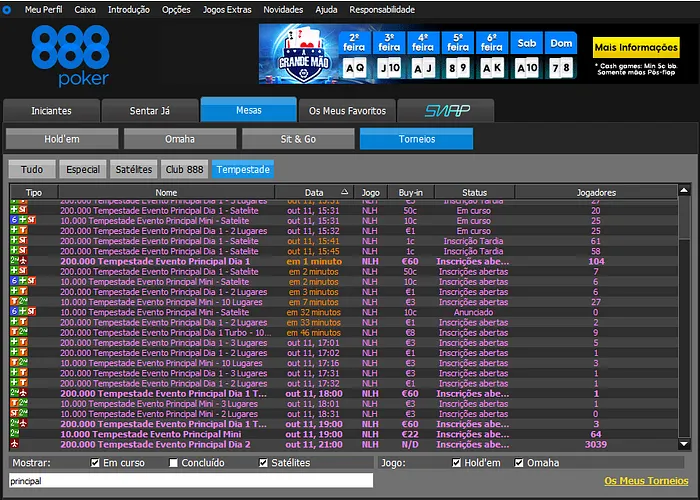Filter tournaments by Tudo

[x=32, y=169]
